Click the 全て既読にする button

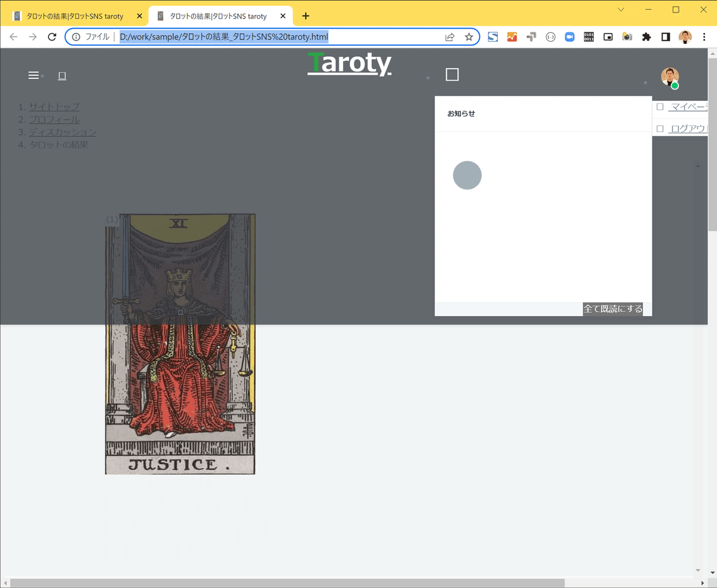[613, 309]
